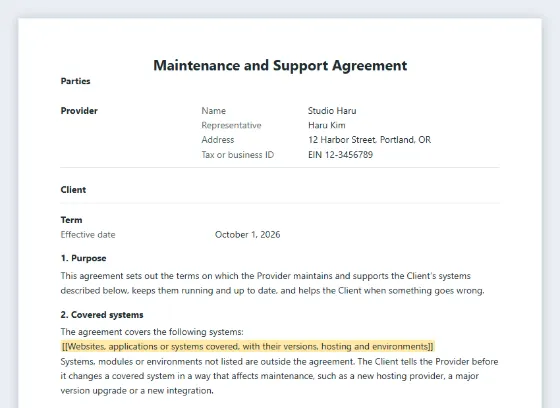Select the EIN 12-3456789 value
This screenshot has height=408, width=560.
point(340,155)
